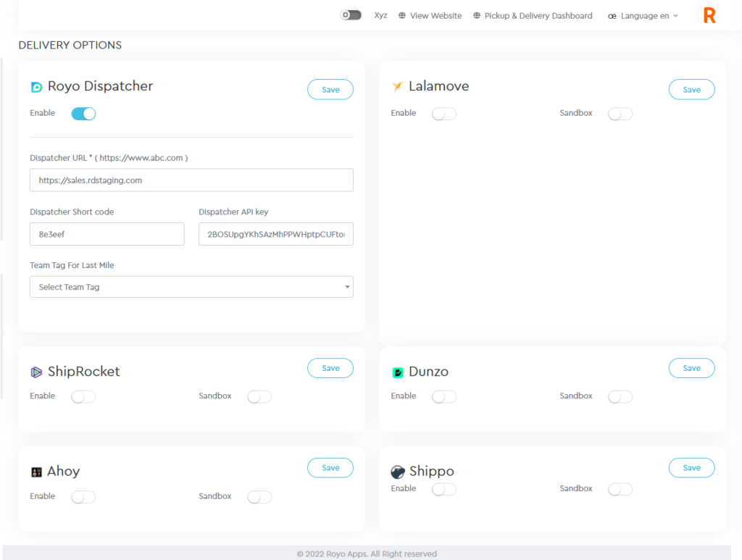Click the Dunzo logo icon
Image resolution: width=742 pixels, height=560 pixels.
[398, 372]
